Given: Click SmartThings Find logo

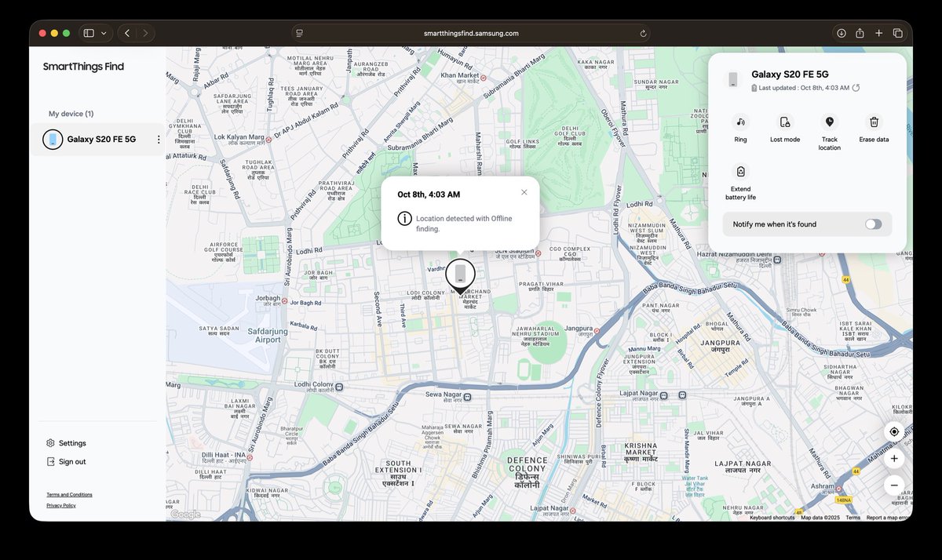Looking at the screenshot, I should point(83,67).
